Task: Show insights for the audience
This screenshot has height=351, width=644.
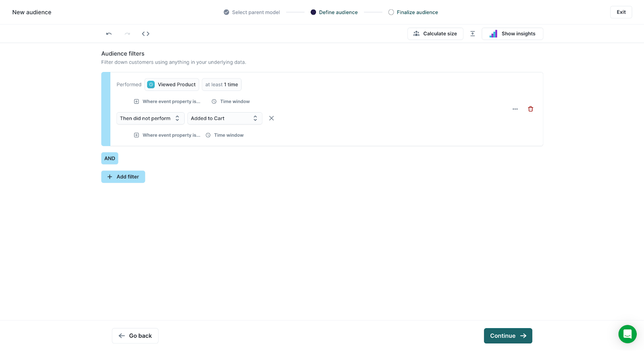Action: click(512, 34)
